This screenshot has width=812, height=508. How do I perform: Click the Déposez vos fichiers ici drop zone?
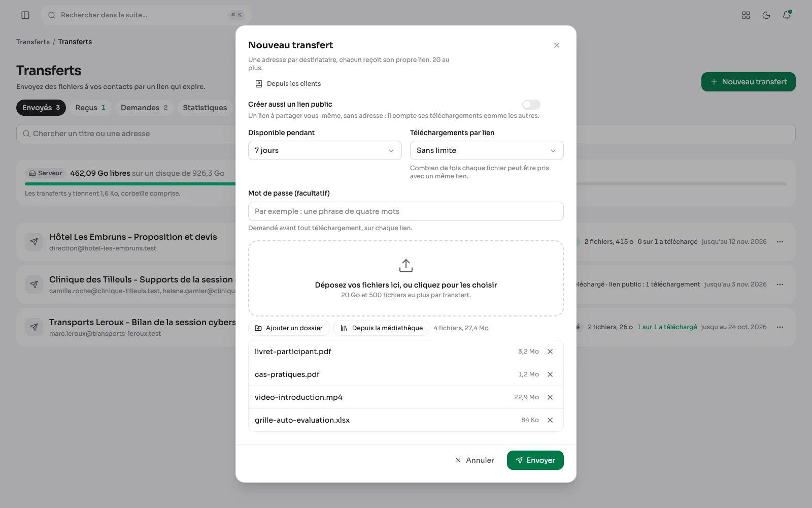(x=406, y=278)
